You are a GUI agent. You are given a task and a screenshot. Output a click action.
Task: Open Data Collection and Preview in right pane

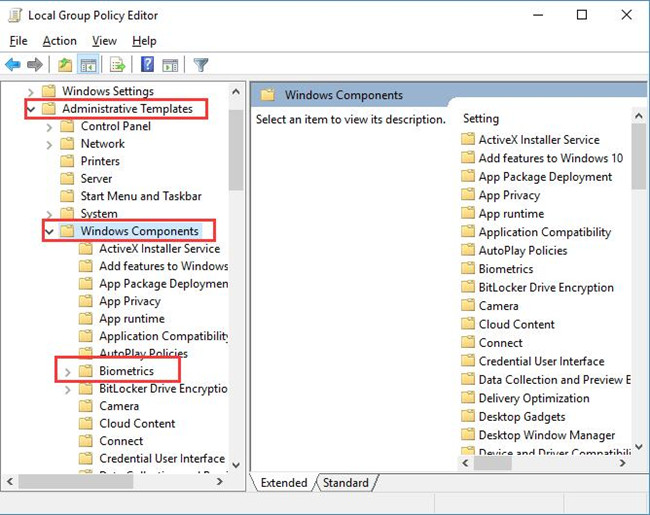coord(555,379)
